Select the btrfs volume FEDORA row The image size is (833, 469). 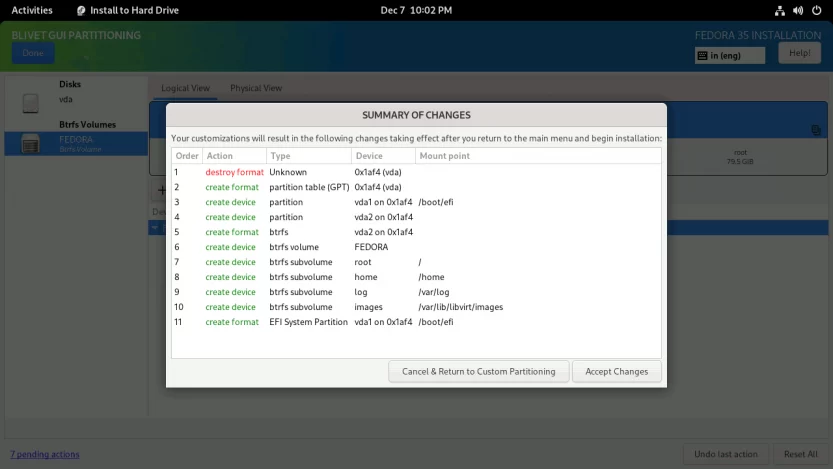[x=416, y=247]
